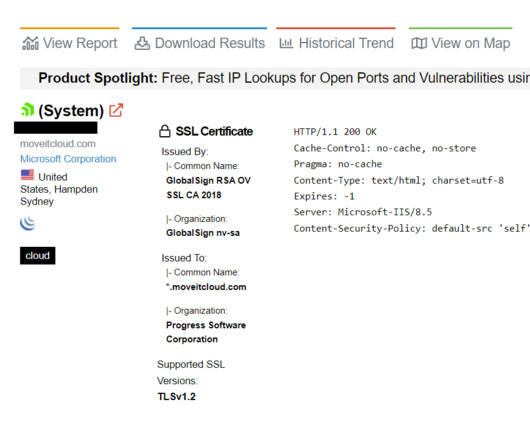Screen dimensions: 530x442
Task: Click the Download Results tray icon
Action: click(x=142, y=43)
